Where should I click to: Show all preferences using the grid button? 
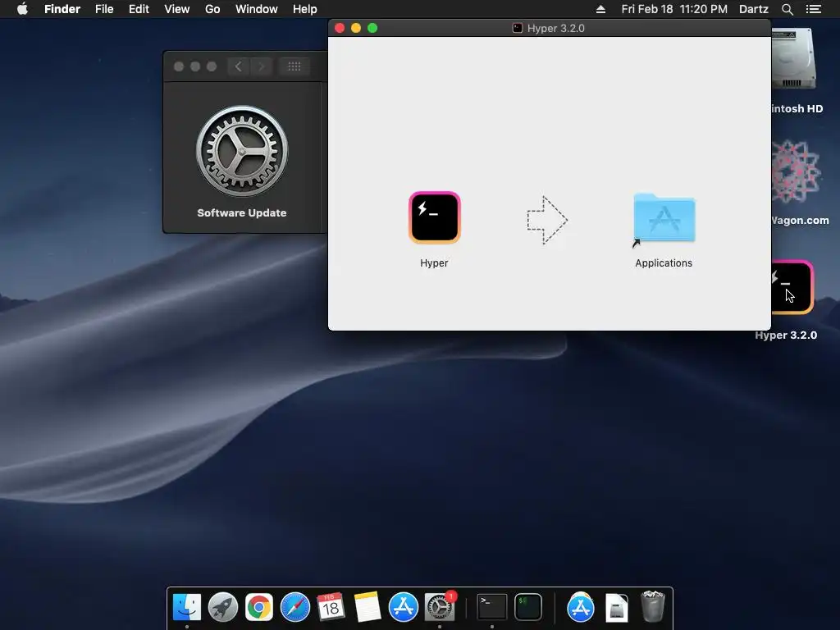tap(294, 66)
